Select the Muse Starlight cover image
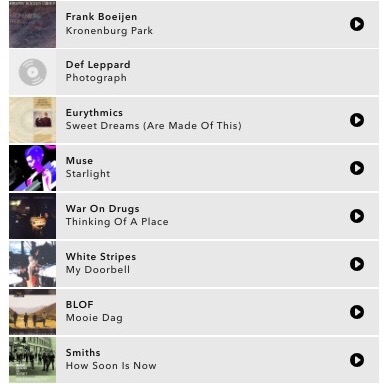Image resolution: width=388 pixels, height=384 pixels. [32, 168]
